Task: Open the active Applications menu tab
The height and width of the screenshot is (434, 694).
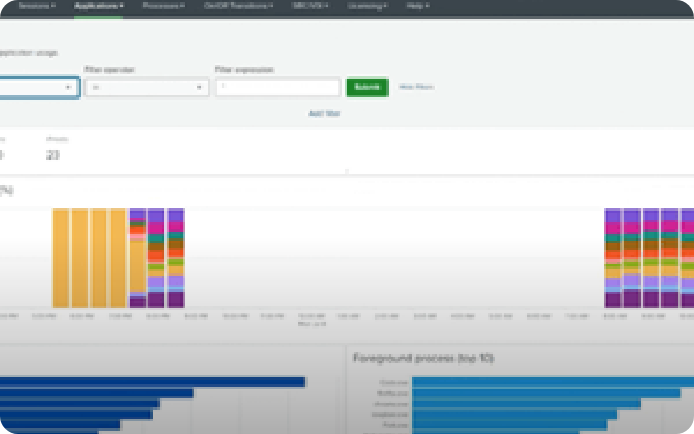Action: click(x=99, y=6)
